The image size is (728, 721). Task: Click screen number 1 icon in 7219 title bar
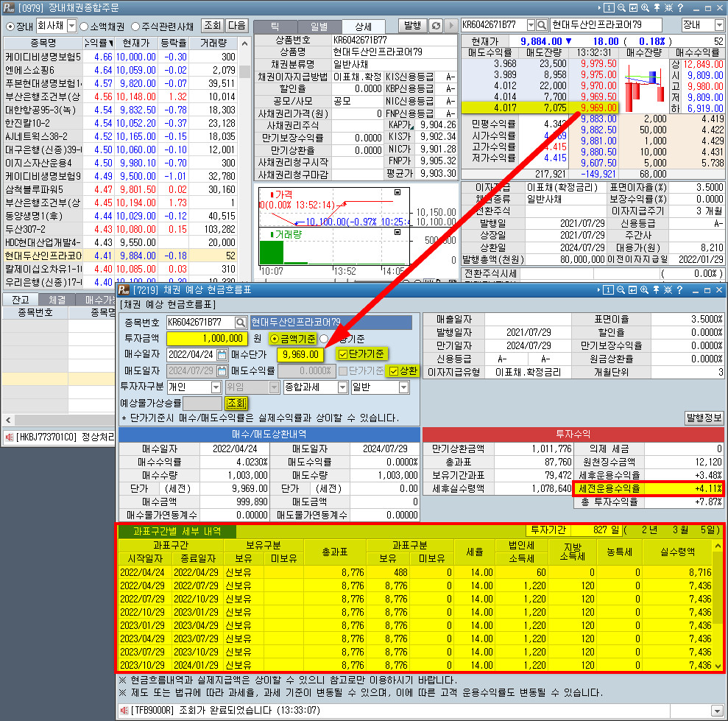click(x=608, y=290)
